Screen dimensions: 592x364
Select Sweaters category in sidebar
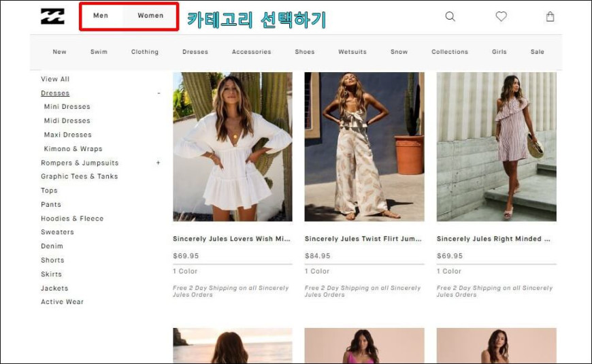(x=57, y=232)
